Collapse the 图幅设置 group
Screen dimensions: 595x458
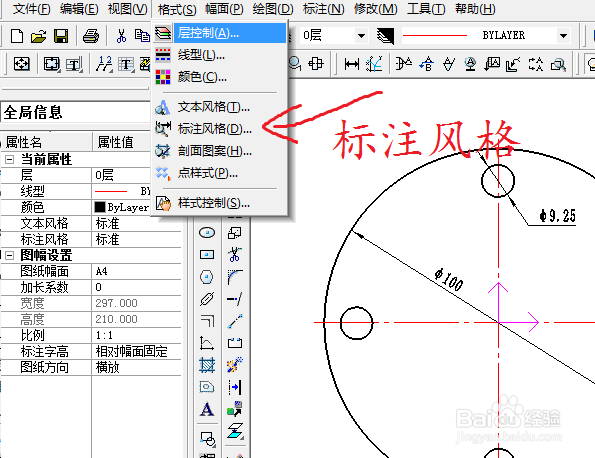[9, 255]
